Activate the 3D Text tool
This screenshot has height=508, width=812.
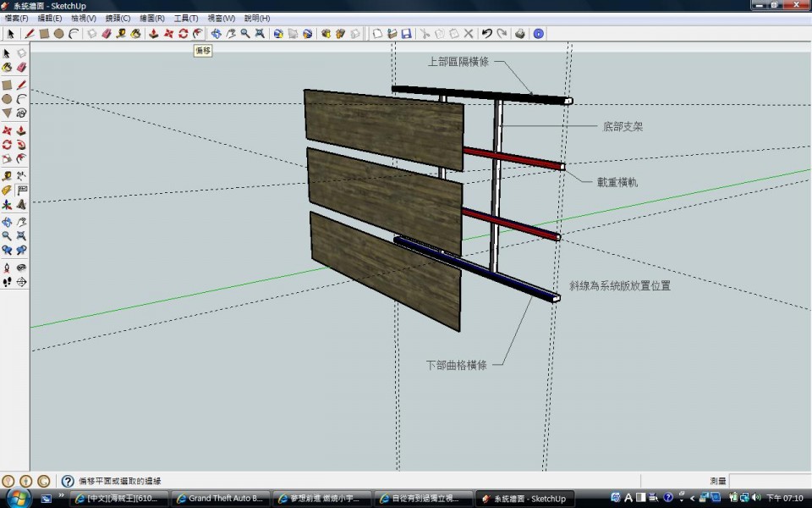21,204
